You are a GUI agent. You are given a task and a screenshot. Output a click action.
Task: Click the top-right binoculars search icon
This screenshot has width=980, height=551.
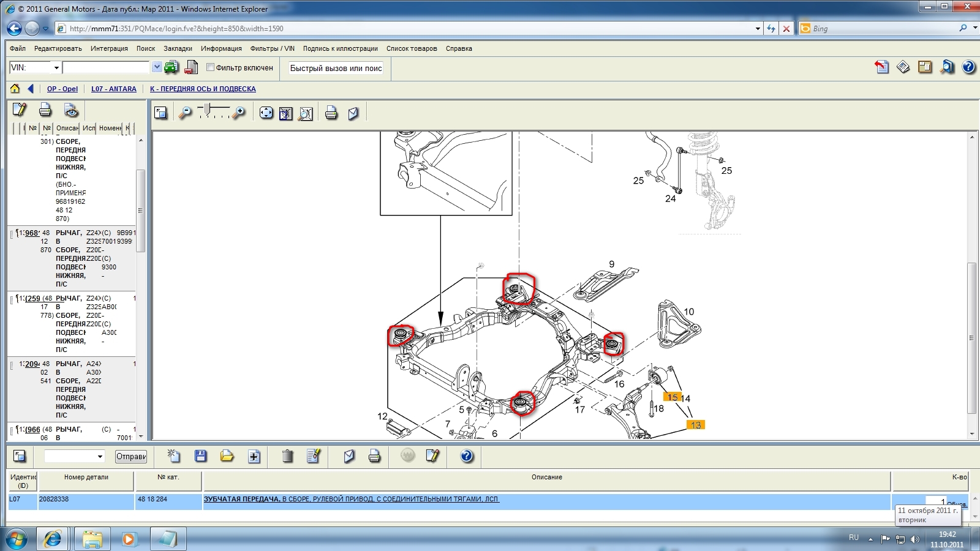pyautogui.click(x=947, y=67)
